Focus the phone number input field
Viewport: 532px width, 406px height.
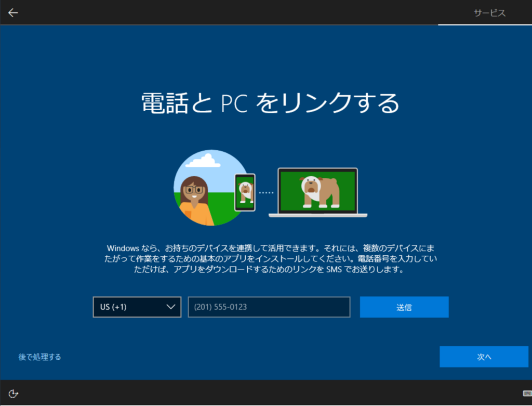click(x=269, y=307)
